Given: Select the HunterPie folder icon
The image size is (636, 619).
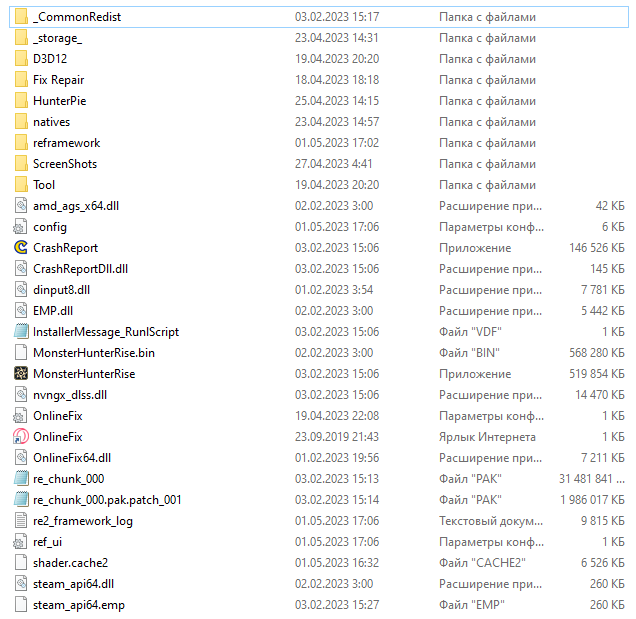Looking at the screenshot, I should coord(21,101).
